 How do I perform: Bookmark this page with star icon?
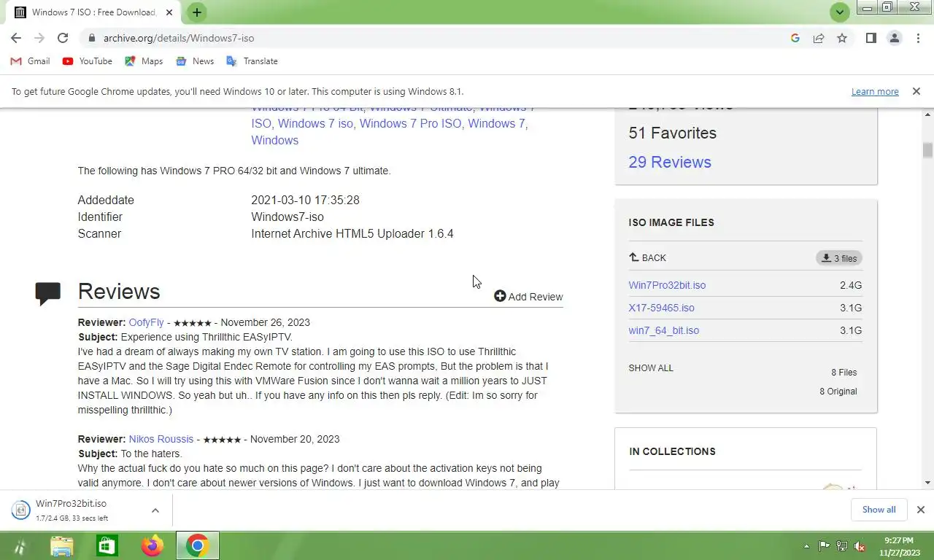pyautogui.click(x=842, y=38)
